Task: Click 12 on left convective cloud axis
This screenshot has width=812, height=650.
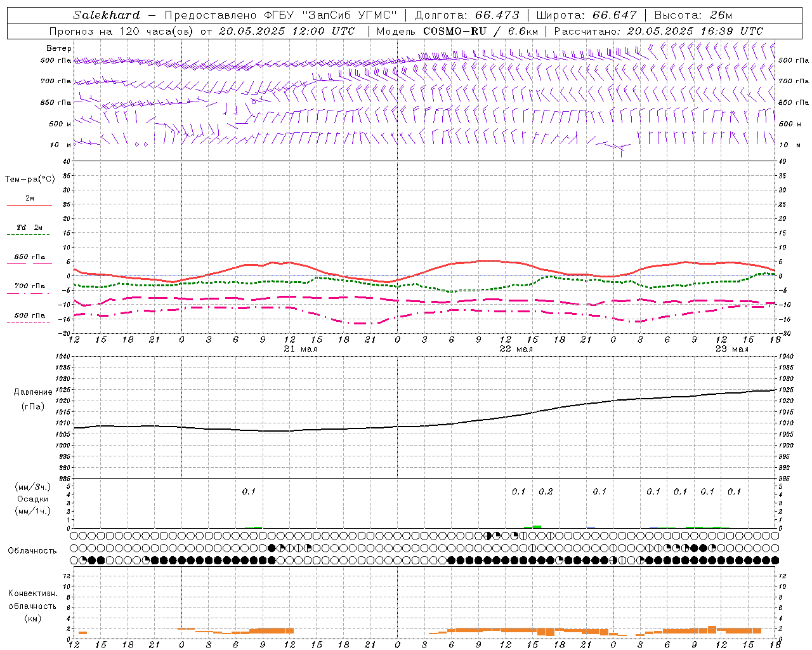Action: point(66,576)
